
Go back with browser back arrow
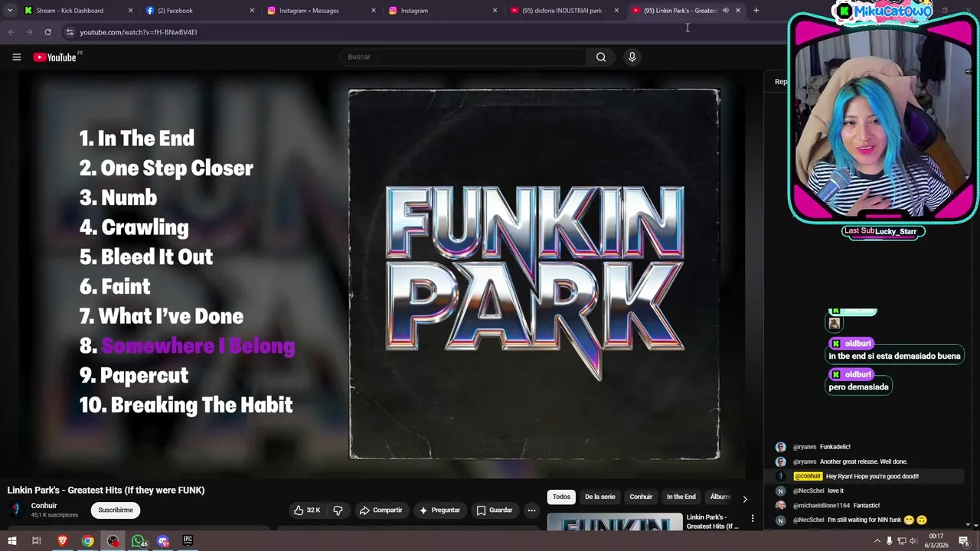pos(11,32)
